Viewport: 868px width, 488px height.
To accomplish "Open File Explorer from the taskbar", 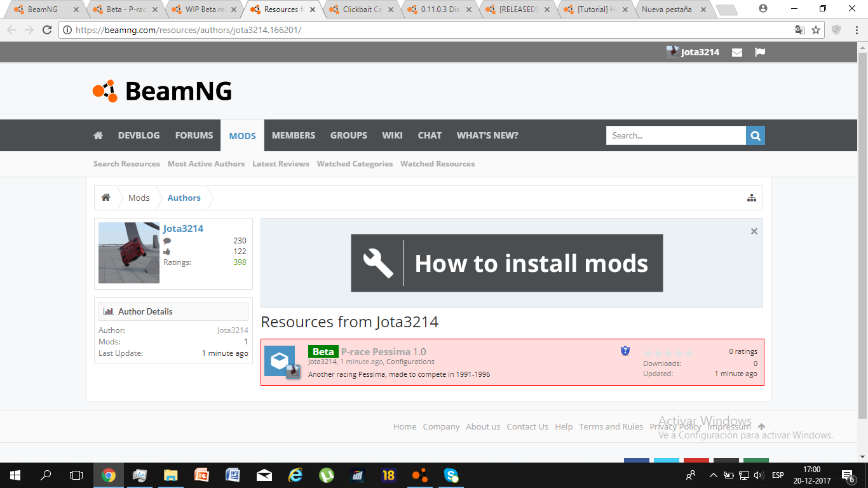I will [x=171, y=475].
